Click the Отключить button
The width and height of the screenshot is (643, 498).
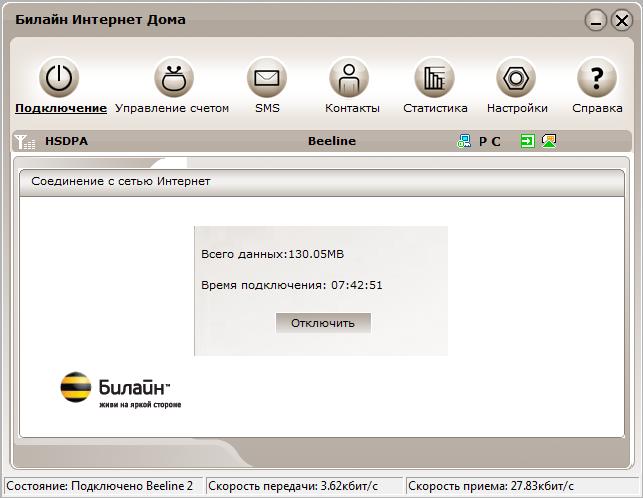323,323
